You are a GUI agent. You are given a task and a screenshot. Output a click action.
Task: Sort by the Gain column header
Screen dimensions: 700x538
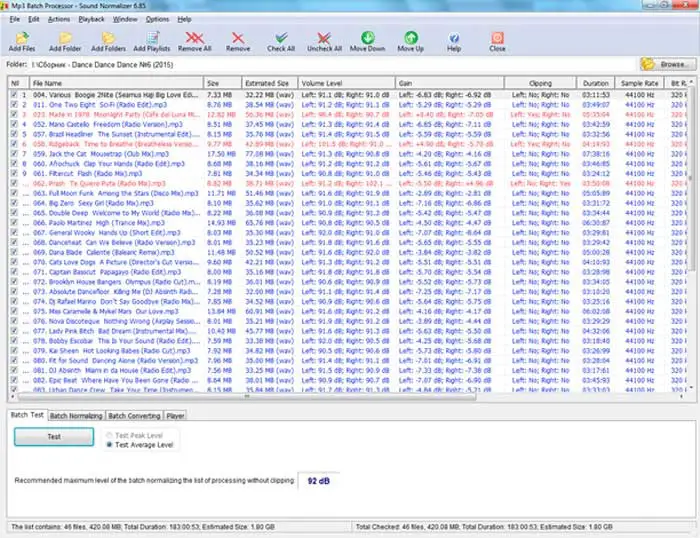[x=450, y=83]
